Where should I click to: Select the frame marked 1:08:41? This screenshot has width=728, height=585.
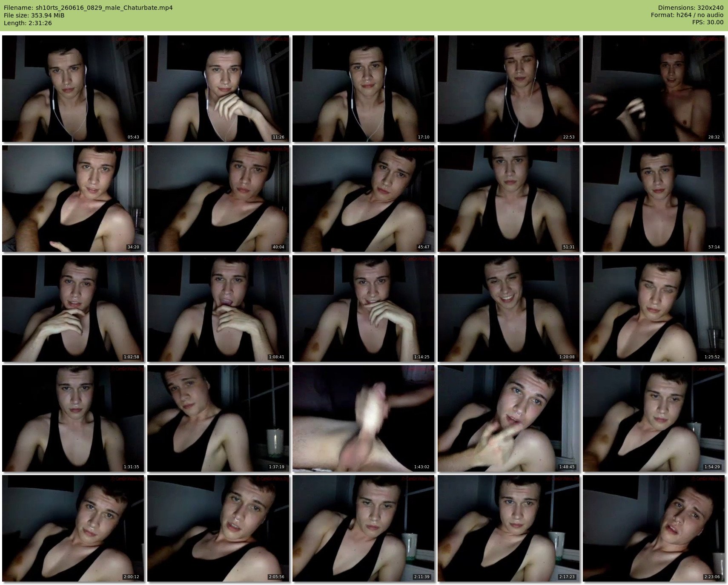pos(218,308)
